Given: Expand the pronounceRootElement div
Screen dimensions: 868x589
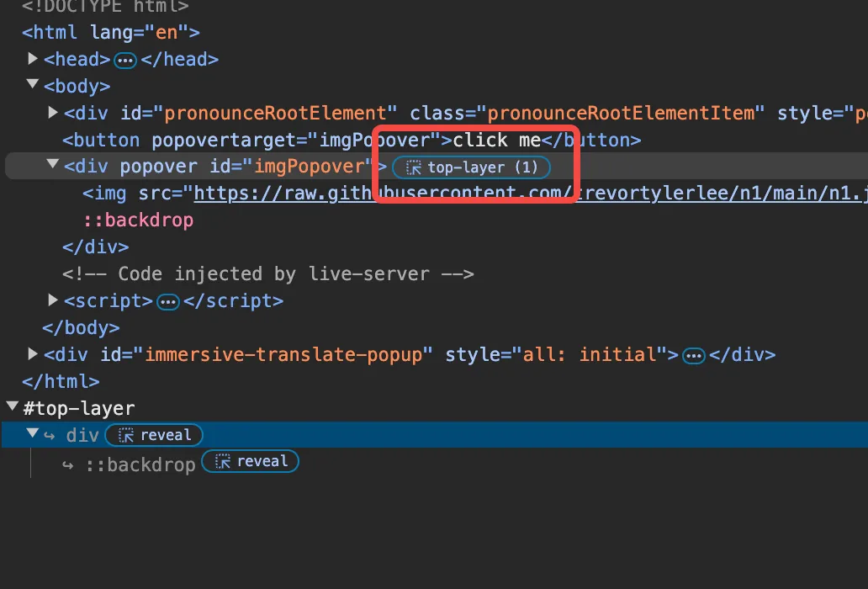Looking at the screenshot, I should click(53, 112).
